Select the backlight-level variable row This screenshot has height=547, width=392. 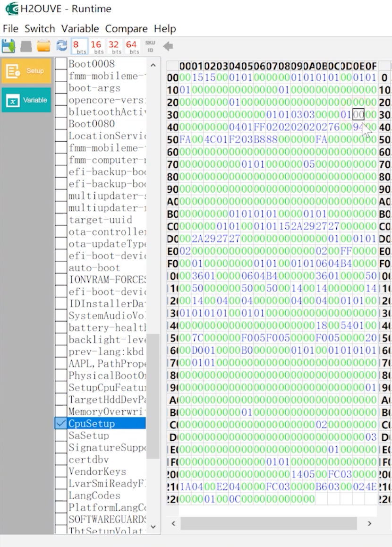coord(107,340)
